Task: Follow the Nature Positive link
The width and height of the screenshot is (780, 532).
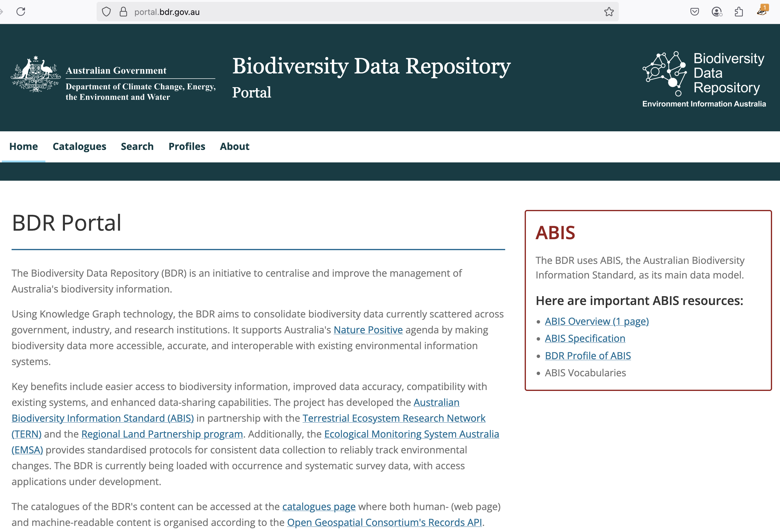Action: point(368,330)
